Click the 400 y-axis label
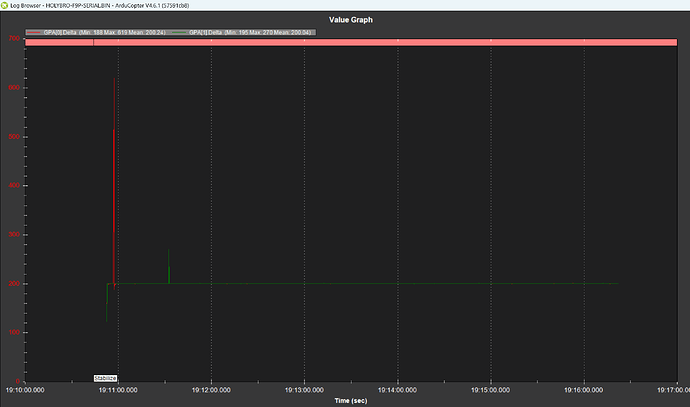 tap(14, 185)
